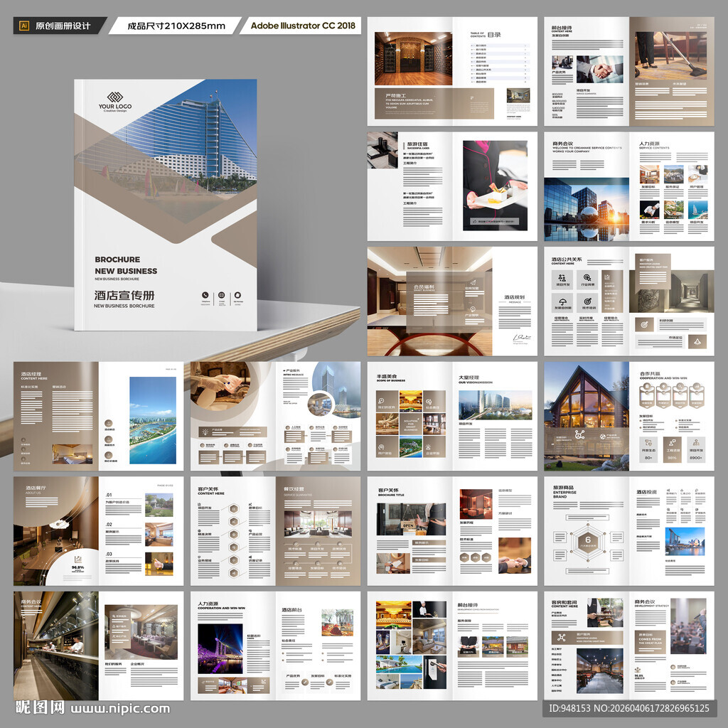Click the connection icon in 客户服务 banner bottom-right spread
This screenshot has width=728, height=728.
(562, 638)
